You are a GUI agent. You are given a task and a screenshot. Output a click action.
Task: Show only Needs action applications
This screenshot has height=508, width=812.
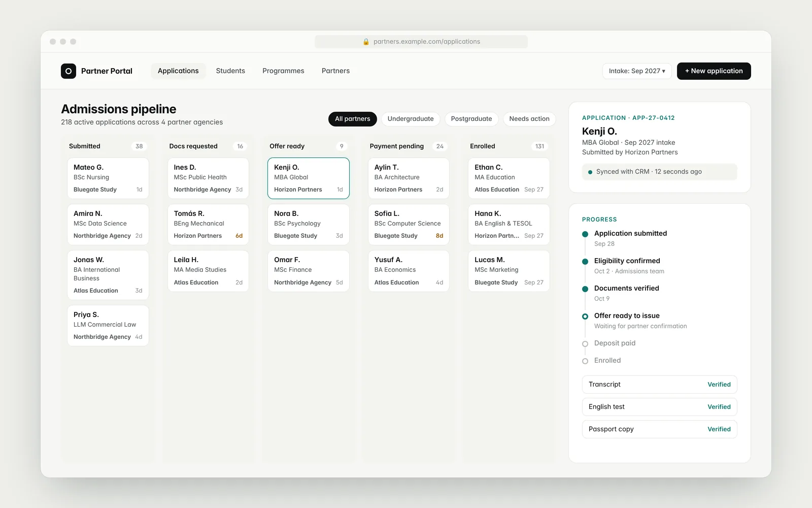[x=529, y=119]
